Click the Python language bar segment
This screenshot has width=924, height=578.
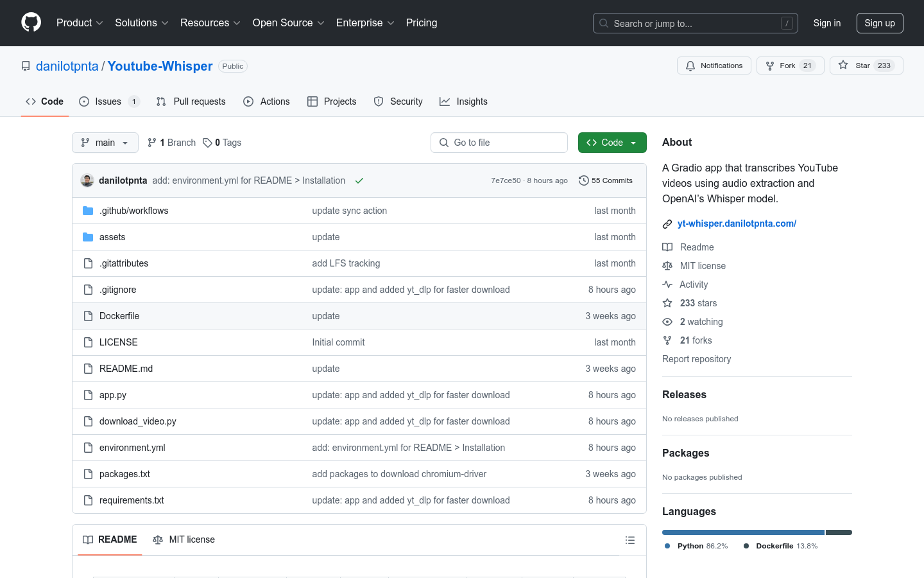tap(743, 532)
